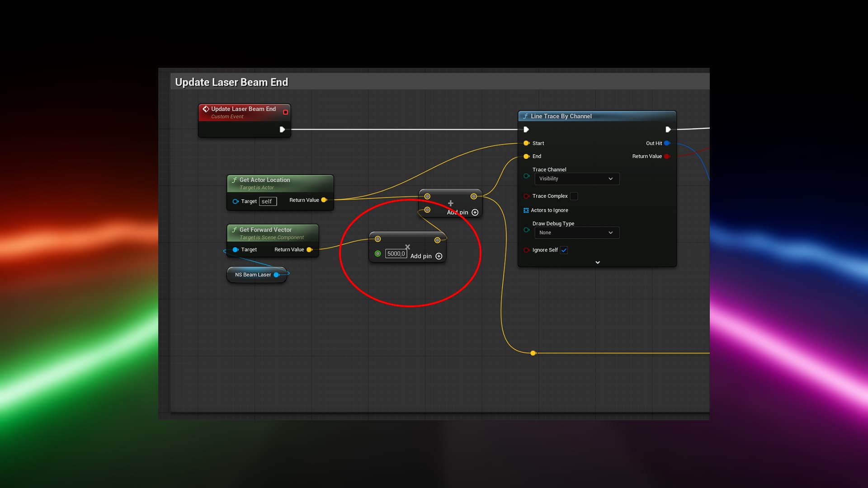The image size is (868, 488).
Task: Click the Get Forward Vector Target pin
Action: (x=236, y=249)
